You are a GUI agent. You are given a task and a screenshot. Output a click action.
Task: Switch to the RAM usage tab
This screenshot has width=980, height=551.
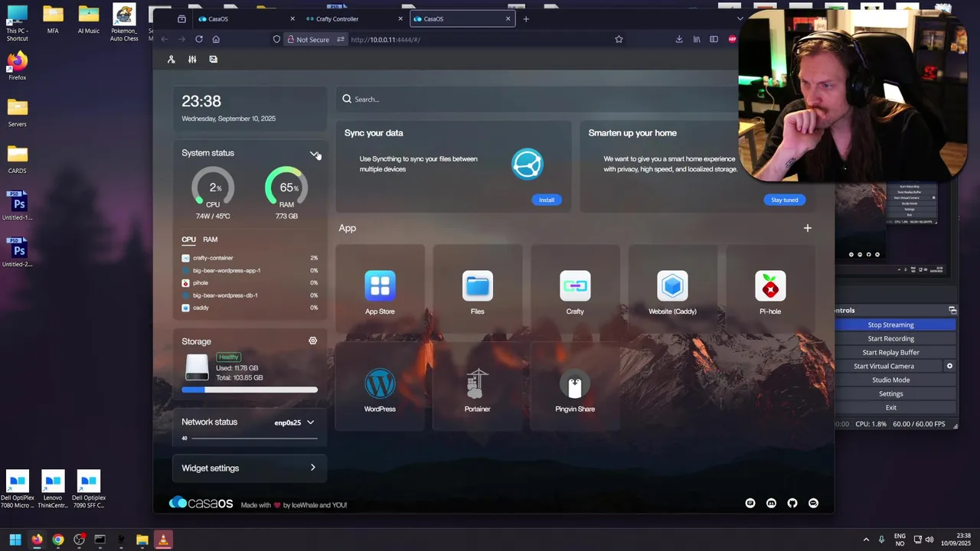[210, 240]
